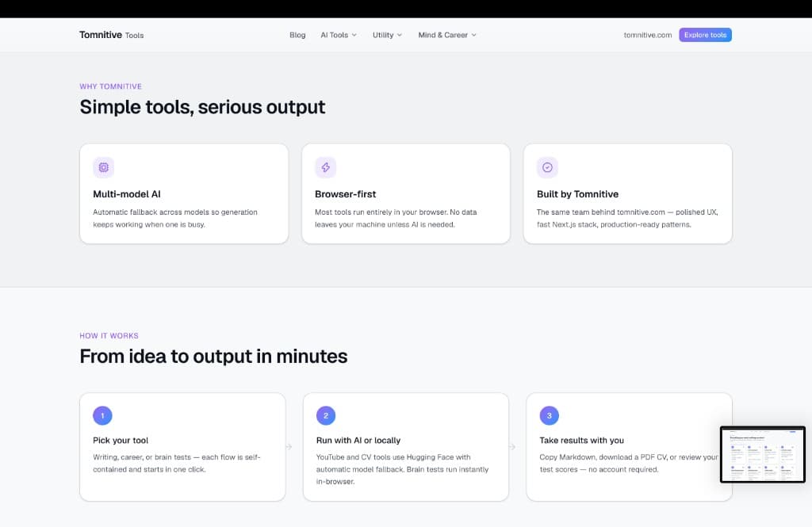Select the Built by Tomnitive heading
The image size is (812, 527).
[577, 194]
